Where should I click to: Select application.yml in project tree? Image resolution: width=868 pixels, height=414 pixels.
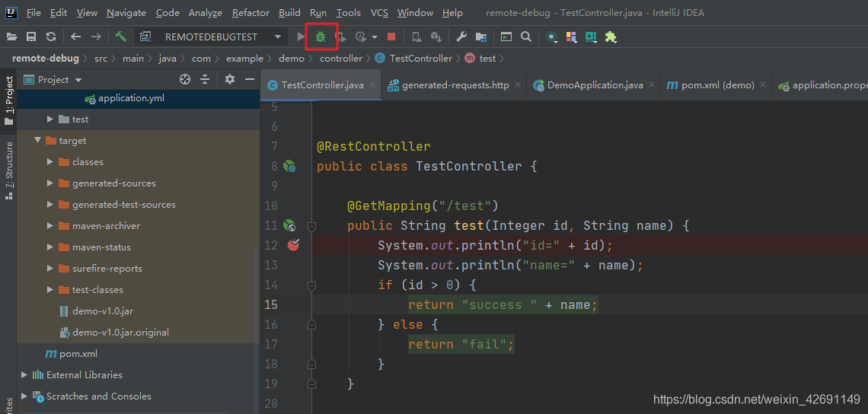[139, 98]
